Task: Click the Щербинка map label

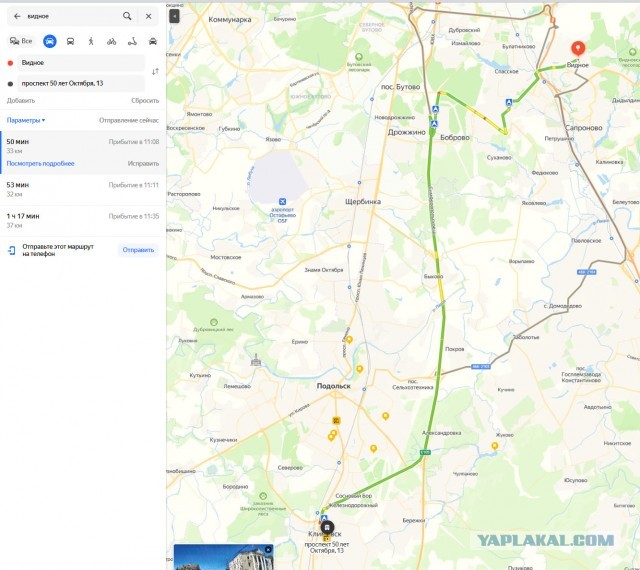Action: pos(363,201)
